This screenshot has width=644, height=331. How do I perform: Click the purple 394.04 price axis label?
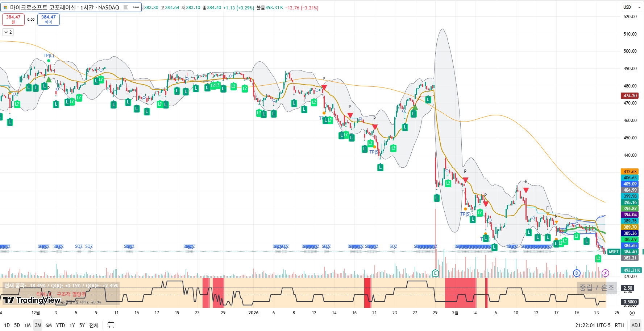click(x=630, y=215)
